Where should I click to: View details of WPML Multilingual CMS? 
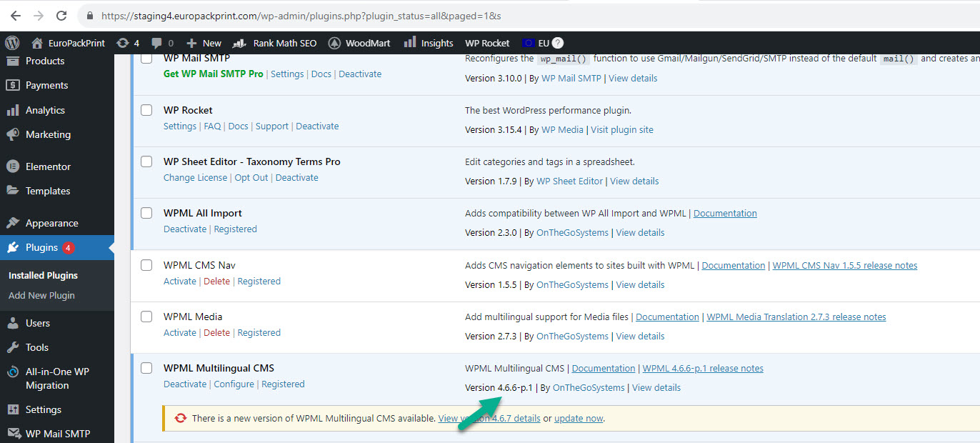656,387
